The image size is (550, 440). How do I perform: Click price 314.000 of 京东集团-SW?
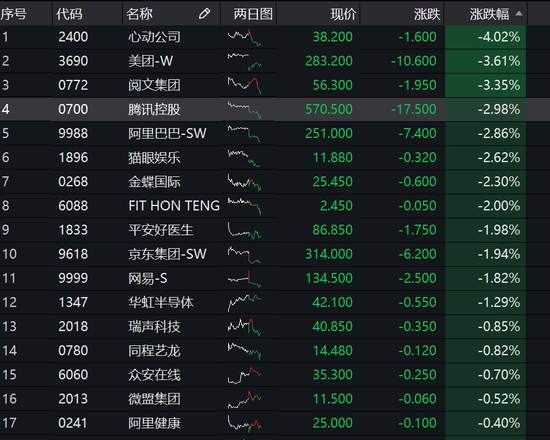[329, 254]
